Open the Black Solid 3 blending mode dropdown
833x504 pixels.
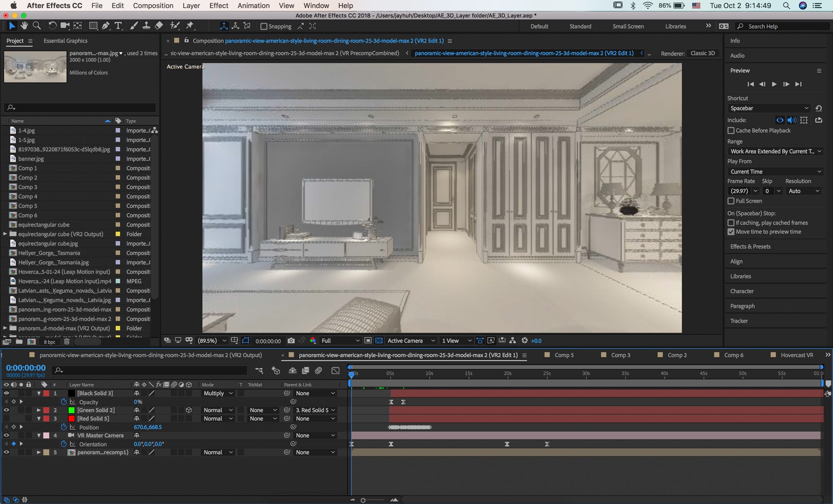click(x=218, y=393)
